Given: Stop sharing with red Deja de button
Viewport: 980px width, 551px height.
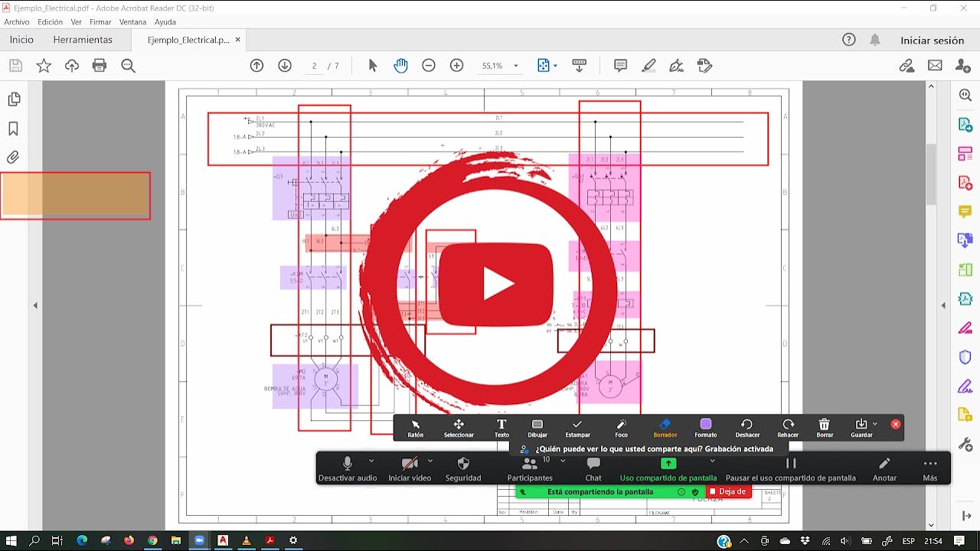Looking at the screenshot, I should 728,491.
